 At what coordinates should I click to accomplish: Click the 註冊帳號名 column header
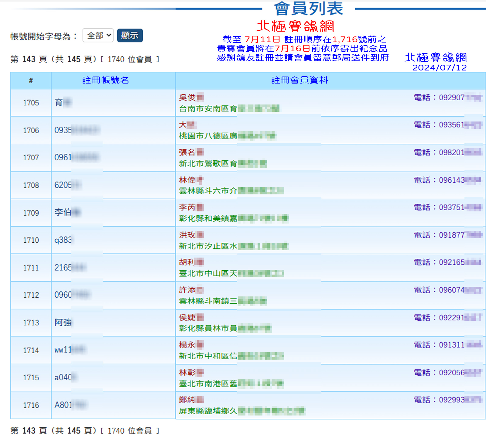(105, 80)
